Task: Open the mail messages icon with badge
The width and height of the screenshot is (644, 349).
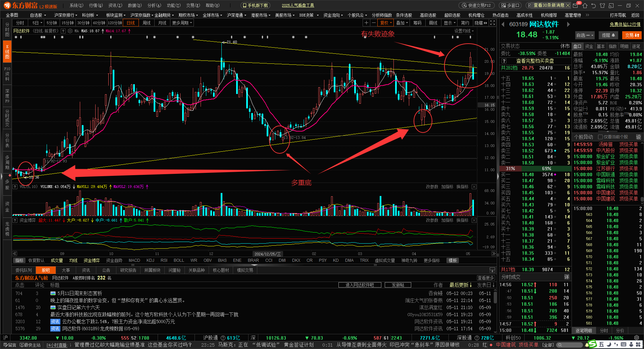Action: (576, 5)
